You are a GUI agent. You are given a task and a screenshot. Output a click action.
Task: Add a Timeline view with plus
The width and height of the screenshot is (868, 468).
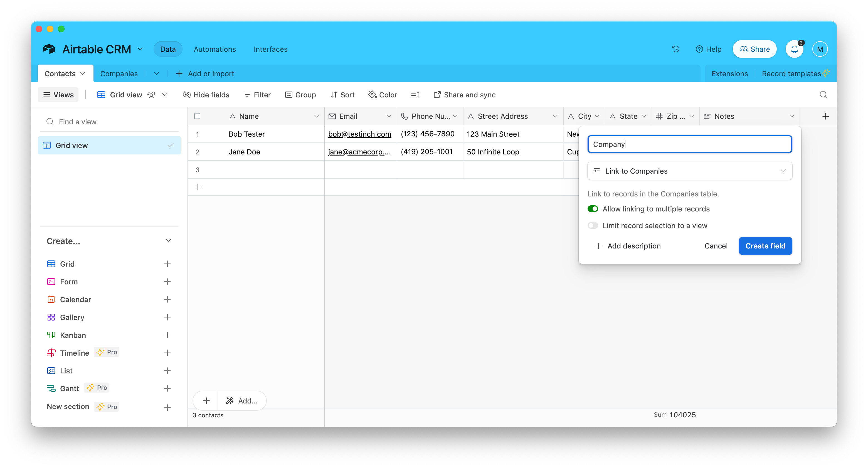(x=167, y=353)
